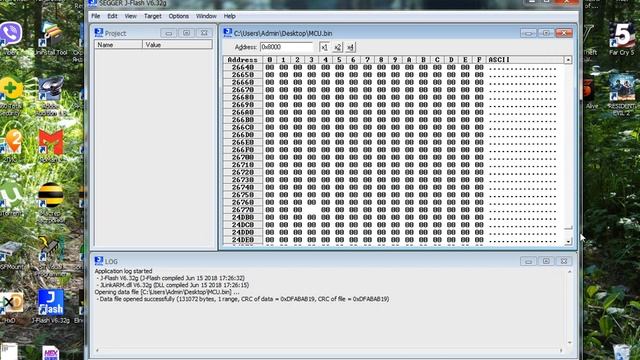Click the LOG panel scroll-down arrow
Screen dimensions: 640x360
569,343
